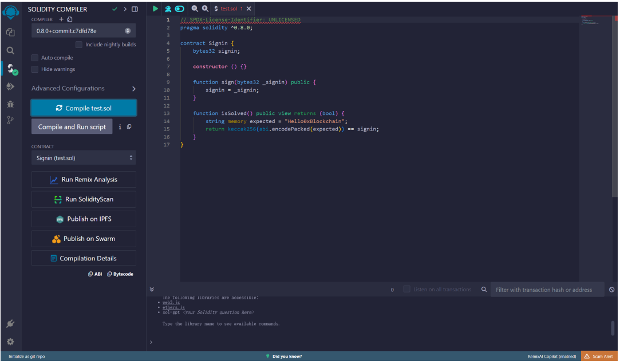
Task: Expand Advanced Configurations section
Action: coord(84,89)
